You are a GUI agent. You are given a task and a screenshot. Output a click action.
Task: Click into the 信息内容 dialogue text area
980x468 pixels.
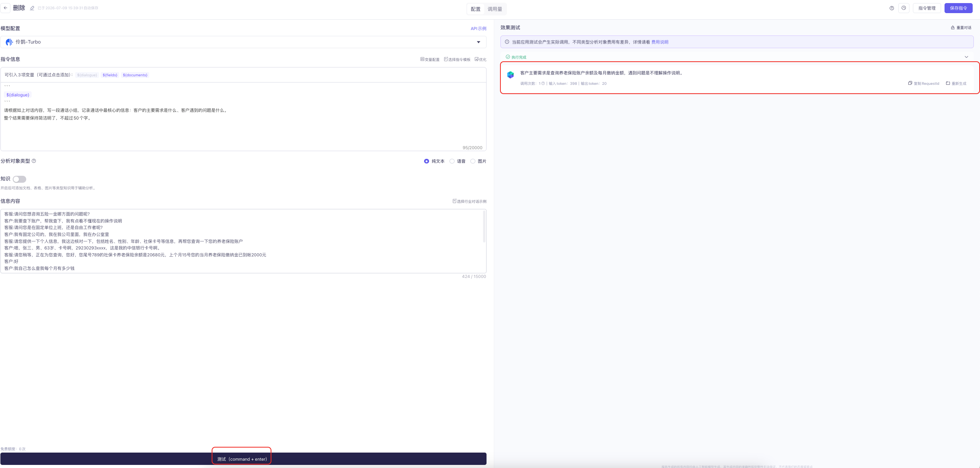pyautogui.click(x=243, y=241)
